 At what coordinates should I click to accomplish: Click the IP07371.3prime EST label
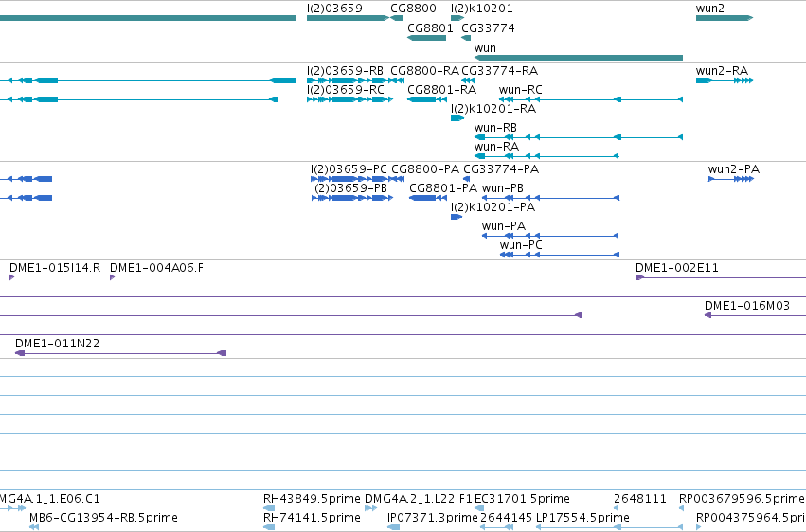click(x=432, y=518)
